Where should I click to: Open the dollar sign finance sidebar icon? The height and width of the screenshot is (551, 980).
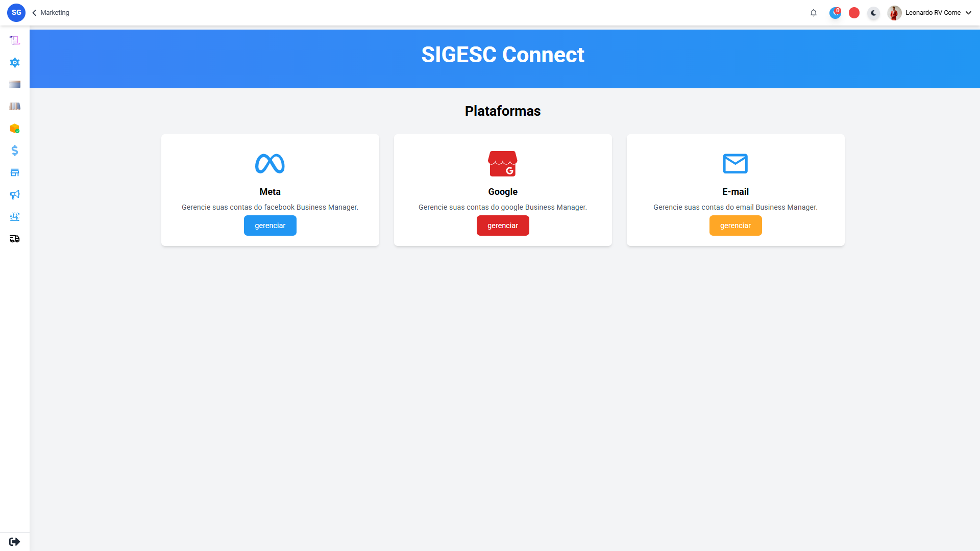(x=15, y=151)
